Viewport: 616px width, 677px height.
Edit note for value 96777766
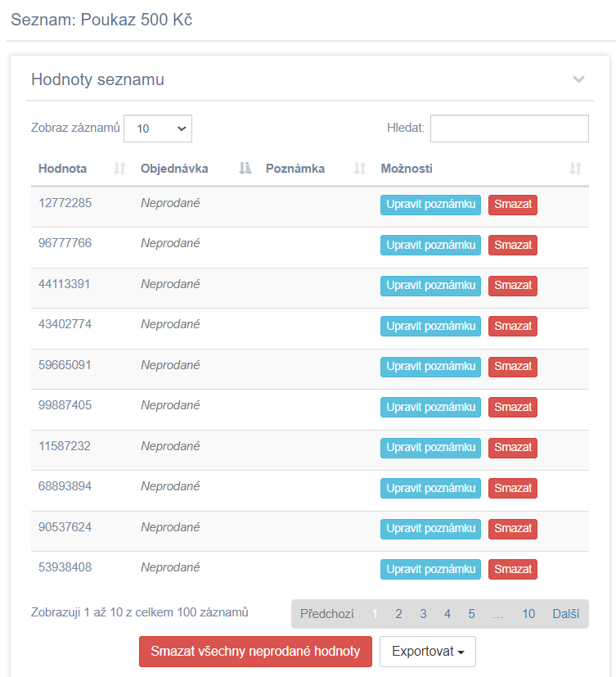click(430, 246)
